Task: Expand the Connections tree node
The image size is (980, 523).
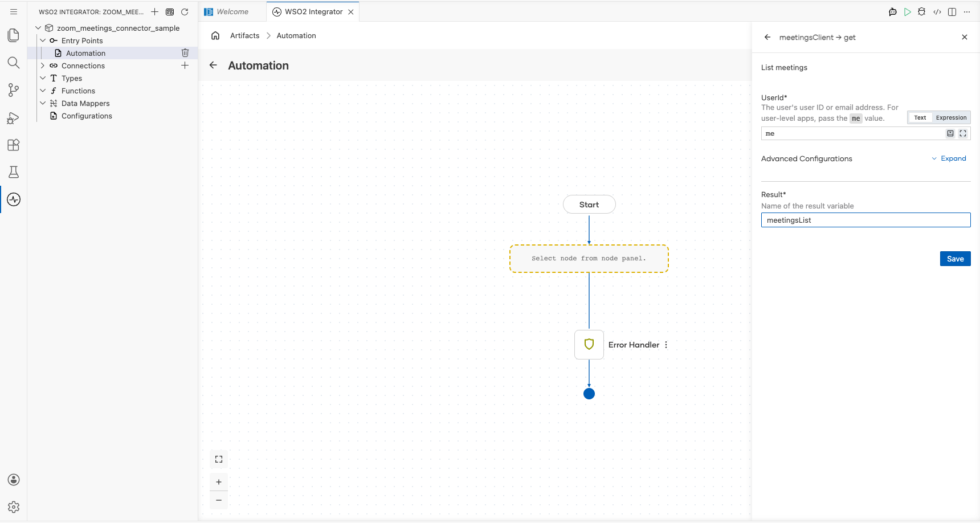Action: coord(43,66)
